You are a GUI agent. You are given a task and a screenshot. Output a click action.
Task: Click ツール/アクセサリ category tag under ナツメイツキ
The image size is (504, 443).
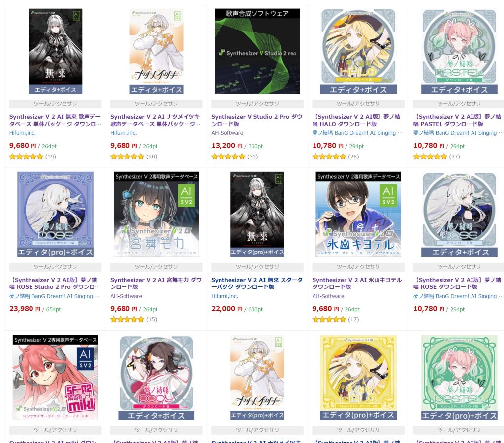(x=156, y=104)
